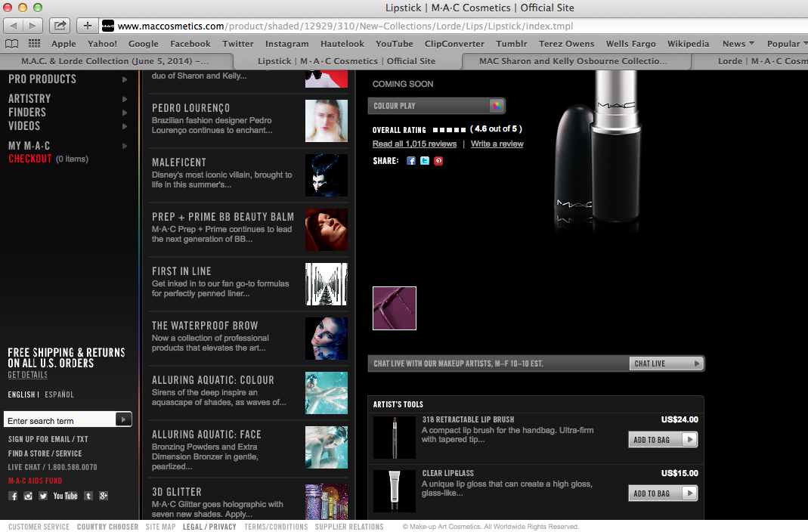
Task: Open the News bookmarks dropdown
Action: [738, 44]
